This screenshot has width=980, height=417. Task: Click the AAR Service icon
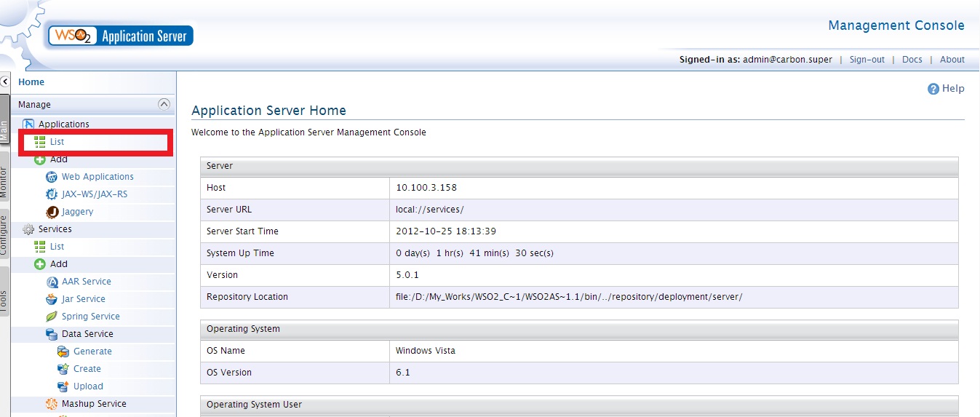(x=52, y=282)
